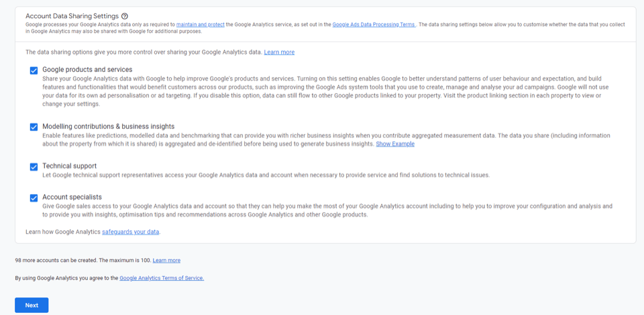644x315 pixels.
Task: Click the 'Modelling contributions & business insights' label text
Action: (x=108, y=126)
